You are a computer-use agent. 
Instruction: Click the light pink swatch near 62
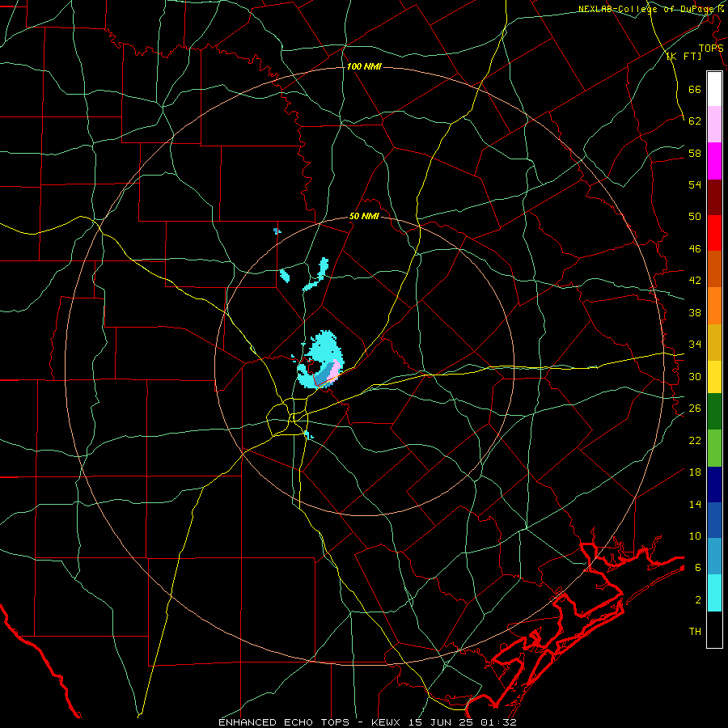tap(714, 125)
